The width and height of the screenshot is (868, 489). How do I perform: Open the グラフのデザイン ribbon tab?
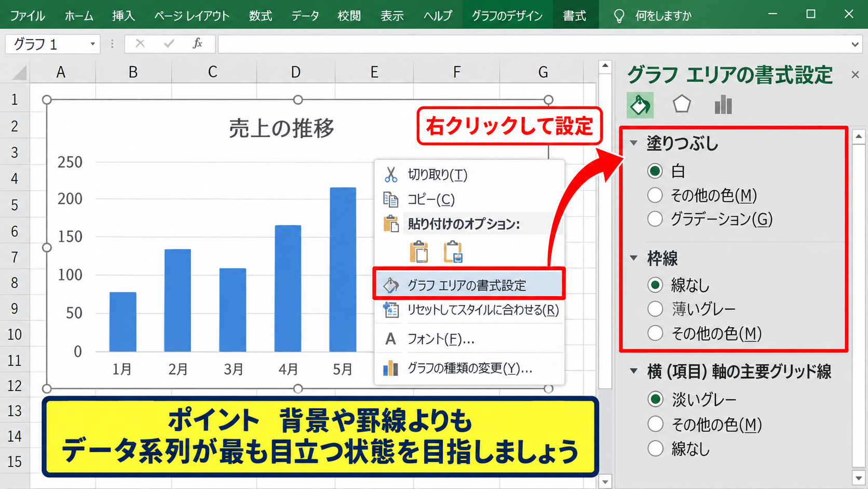507,16
